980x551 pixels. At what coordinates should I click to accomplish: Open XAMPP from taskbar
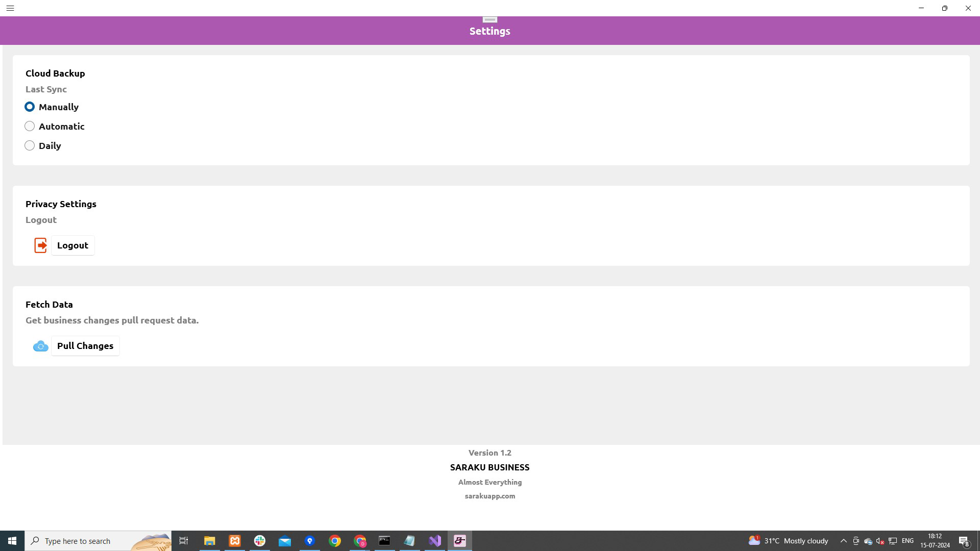click(235, 541)
